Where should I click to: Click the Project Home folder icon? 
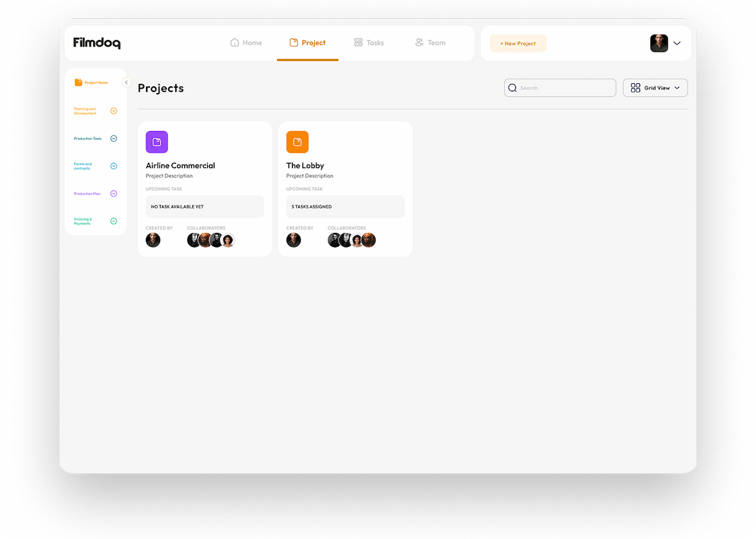click(x=79, y=82)
